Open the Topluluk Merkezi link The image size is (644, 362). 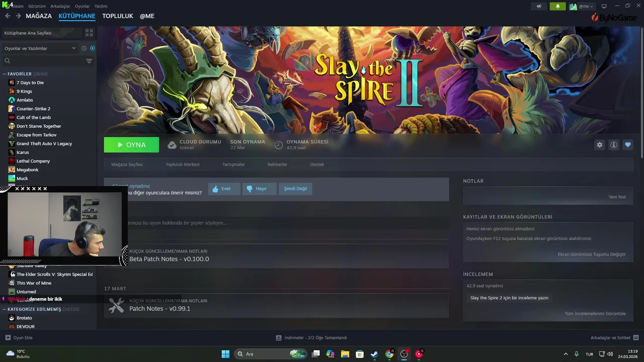tap(183, 164)
